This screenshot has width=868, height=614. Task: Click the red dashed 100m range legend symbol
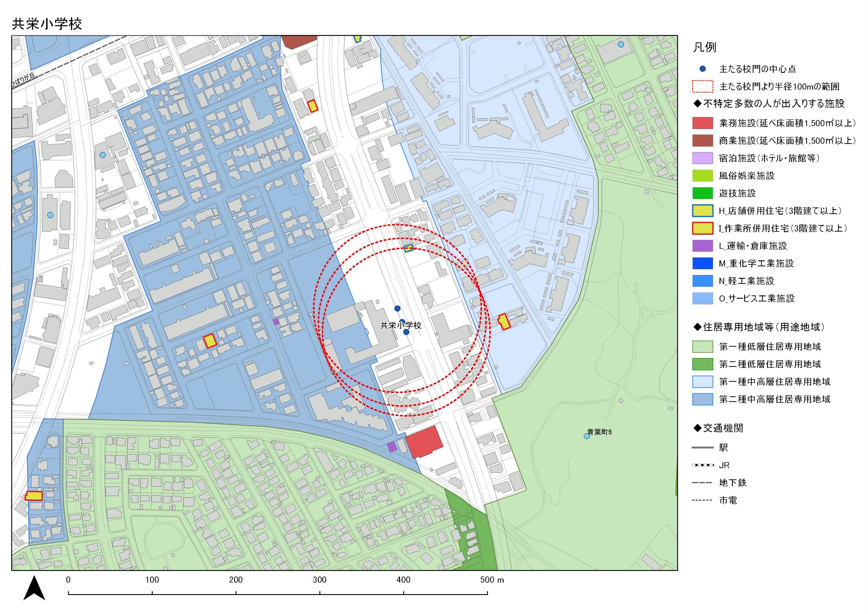702,87
